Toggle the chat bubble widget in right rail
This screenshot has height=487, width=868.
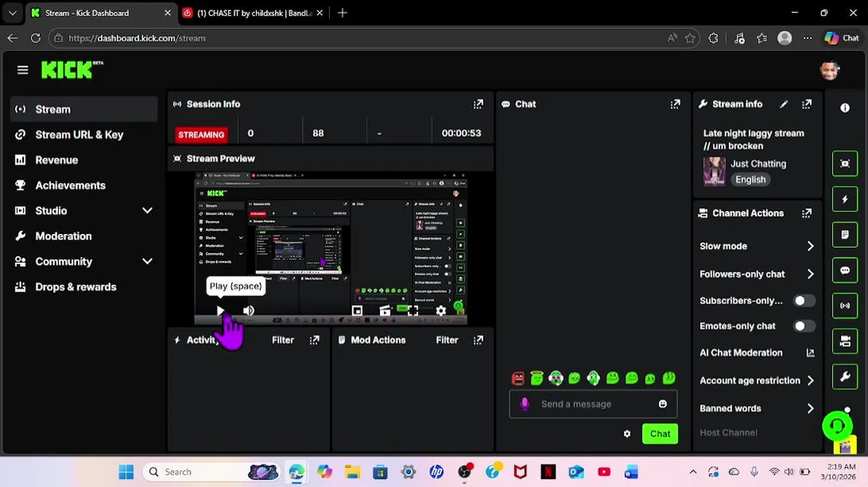coord(845,271)
